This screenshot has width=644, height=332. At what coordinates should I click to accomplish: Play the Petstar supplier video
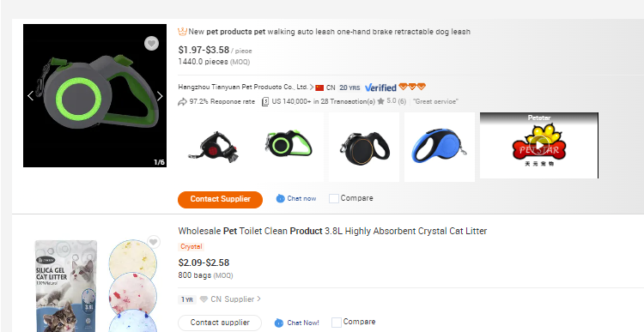click(539, 145)
